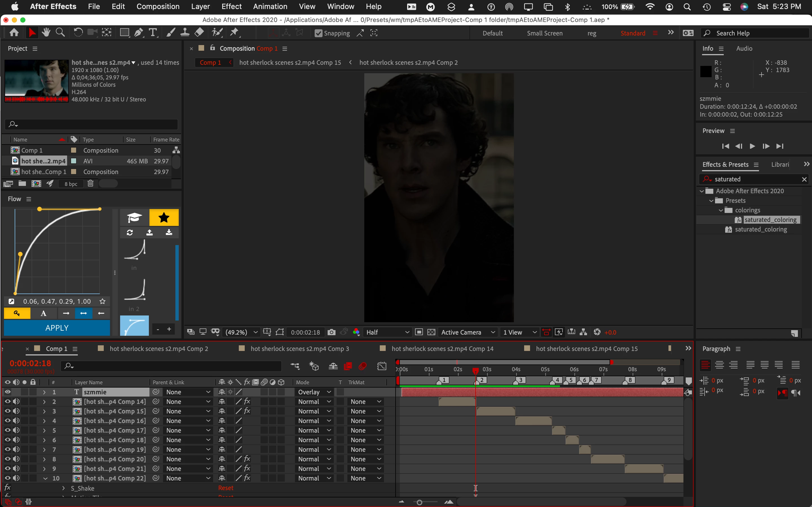Viewport: 812px width, 507px height.
Task: Open the Animation menu
Action: pos(270,6)
